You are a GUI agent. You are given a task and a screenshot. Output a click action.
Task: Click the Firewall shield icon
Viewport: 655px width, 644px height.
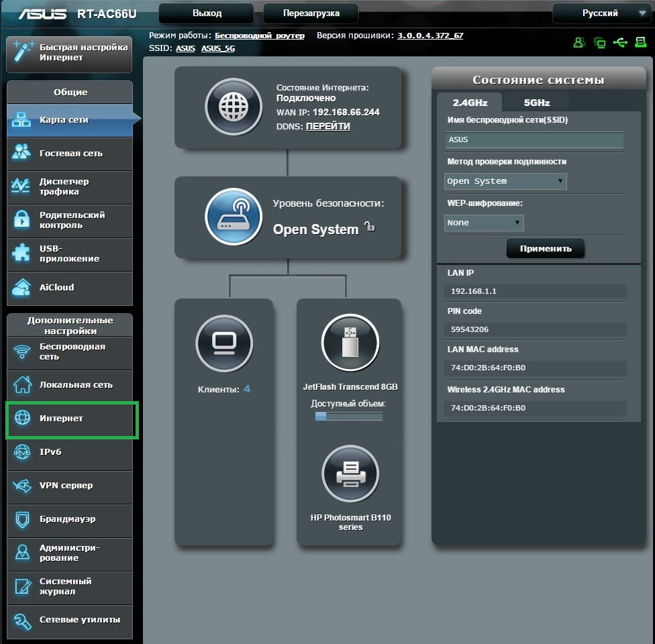[x=23, y=519]
